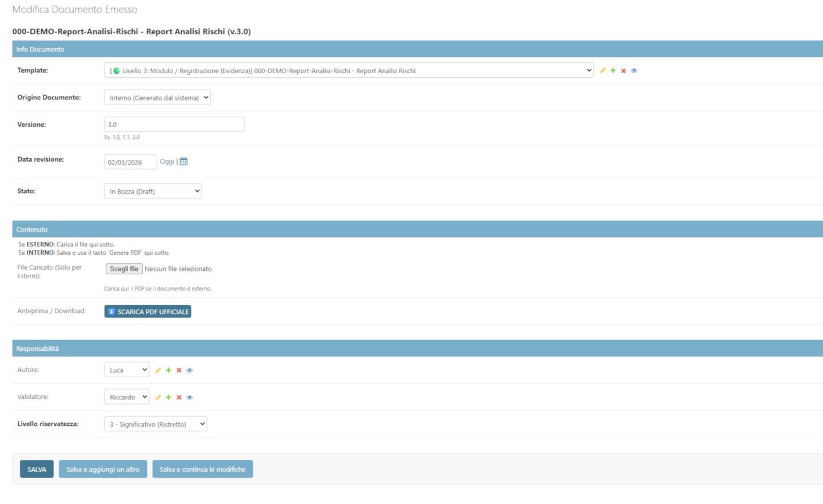Click the red X to delete the selected Template
Image resolution: width=823 pixels, height=504 pixels.
[x=624, y=70]
